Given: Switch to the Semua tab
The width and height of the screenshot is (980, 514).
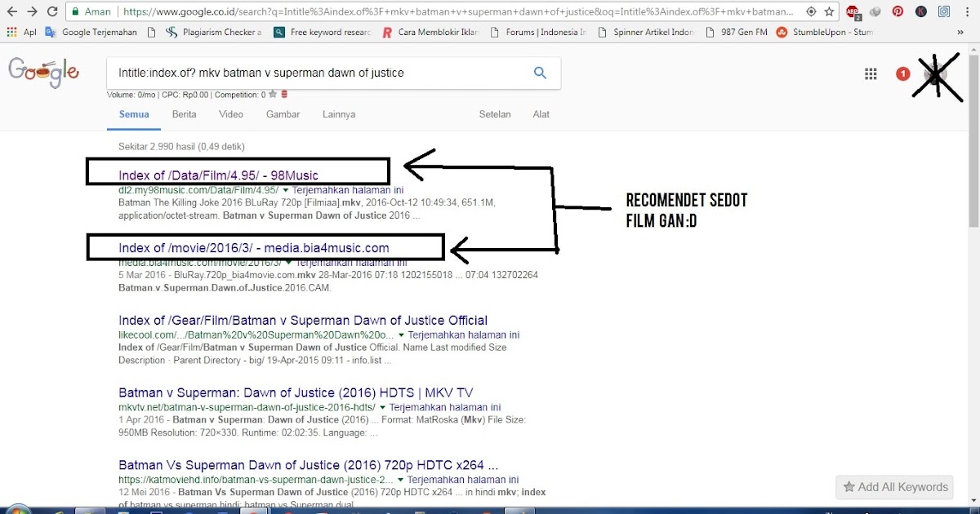Looking at the screenshot, I should [x=134, y=114].
